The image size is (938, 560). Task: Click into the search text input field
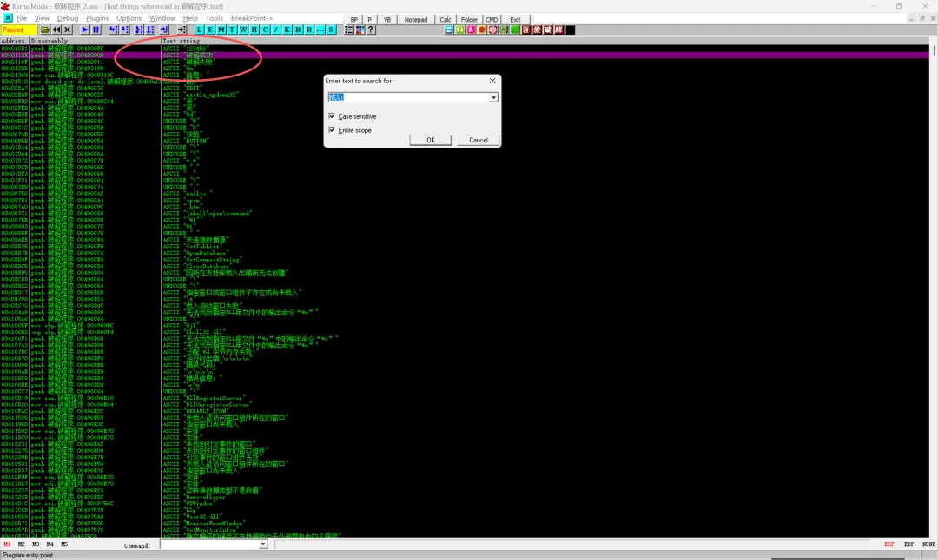(x=408, y=97)
